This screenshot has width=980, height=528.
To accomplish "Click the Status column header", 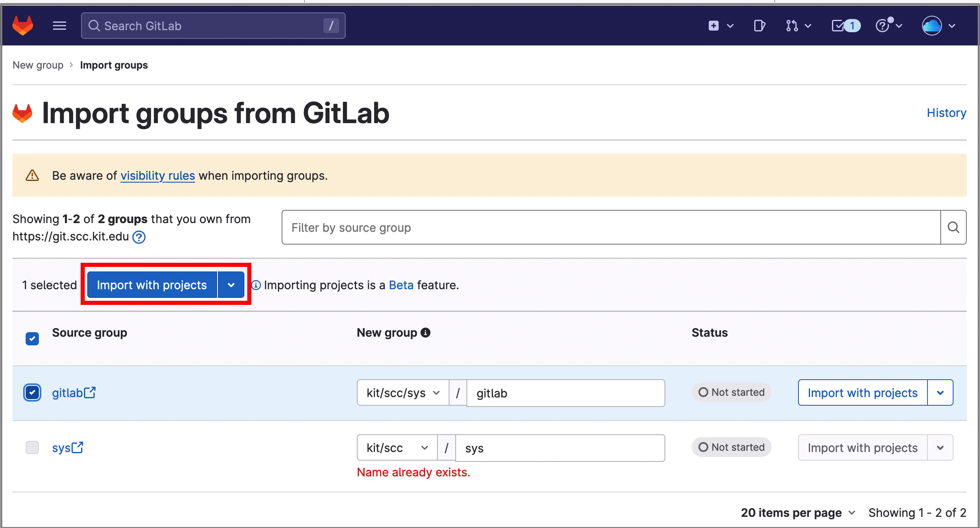I will pos(710,333).
